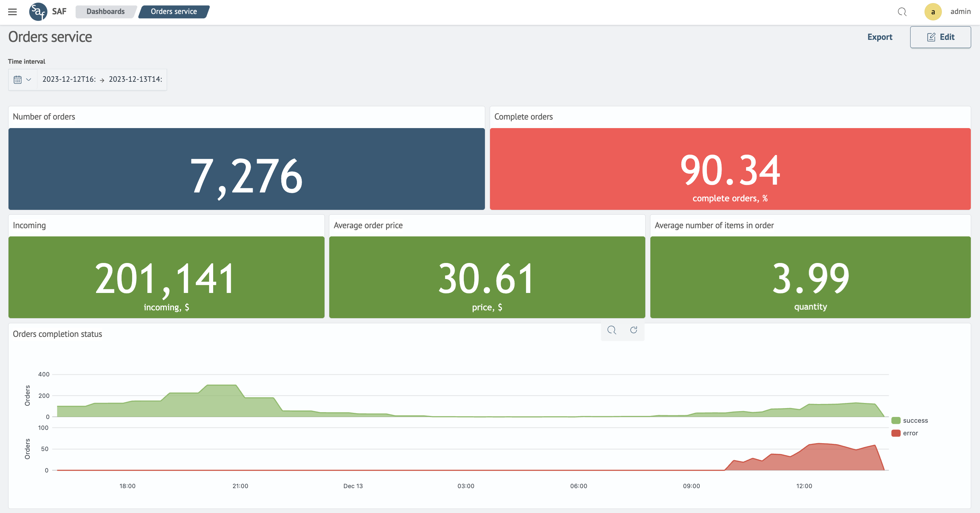Click the end date 2023-12-13T14 field
980x513 pixels.
tap(136, 79)
